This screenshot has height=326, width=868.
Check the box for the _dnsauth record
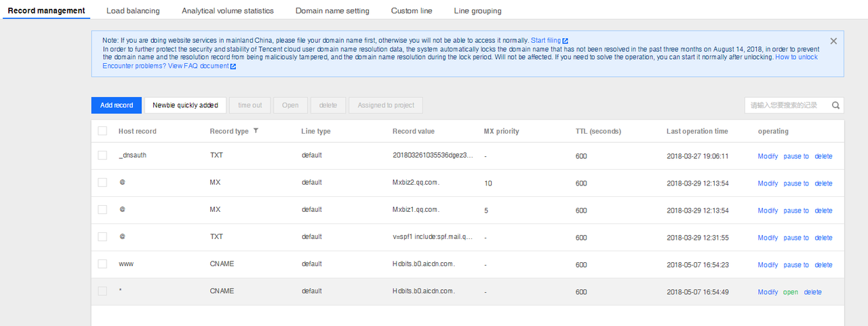click(x=102, y=156)
